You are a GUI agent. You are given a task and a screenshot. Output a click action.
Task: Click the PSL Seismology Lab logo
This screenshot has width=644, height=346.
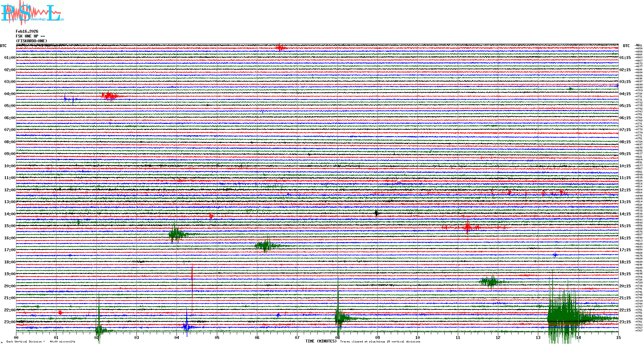click(x=31, y=13)
